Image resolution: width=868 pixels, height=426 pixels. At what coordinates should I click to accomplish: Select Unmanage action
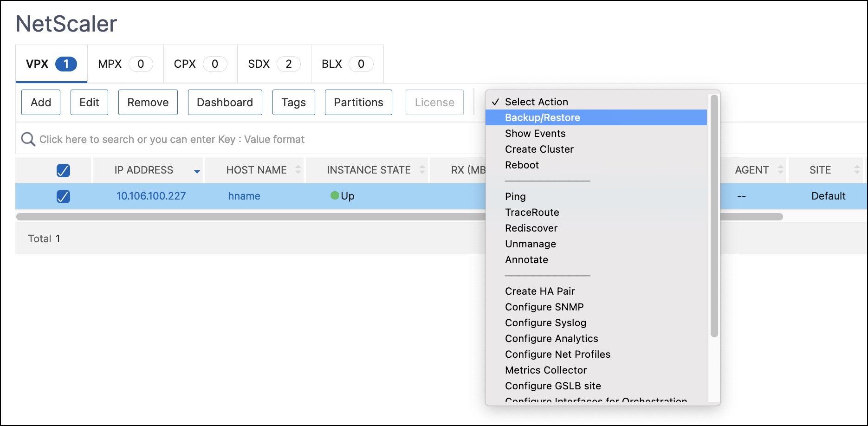coord(596,244)
